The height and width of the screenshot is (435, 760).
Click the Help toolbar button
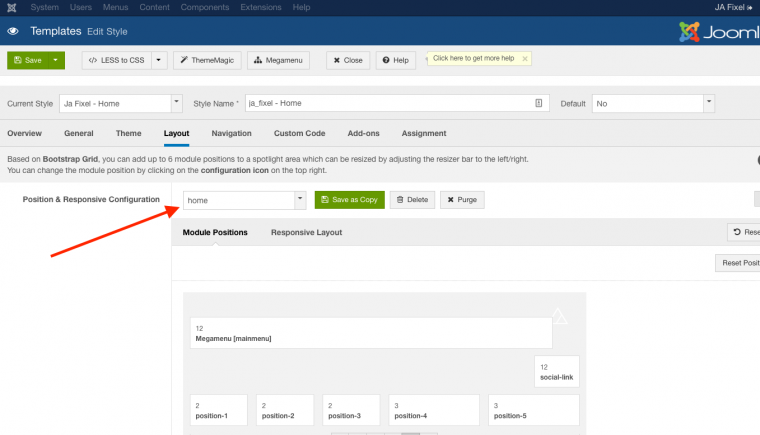click(x=396, y=60)
